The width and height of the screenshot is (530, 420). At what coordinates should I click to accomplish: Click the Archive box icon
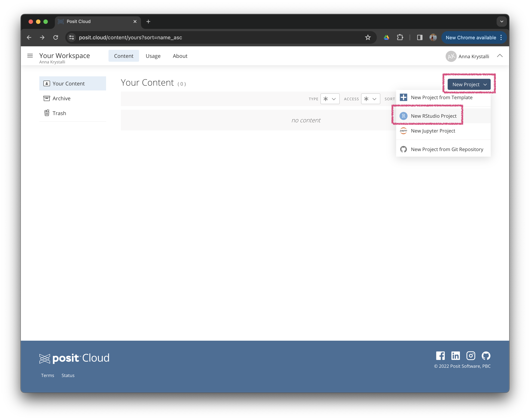47,99
